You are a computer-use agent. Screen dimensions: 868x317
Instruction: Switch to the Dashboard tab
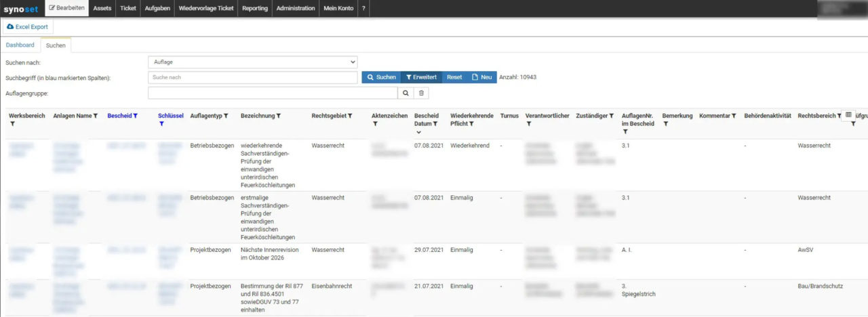click(x=20, y=45)
